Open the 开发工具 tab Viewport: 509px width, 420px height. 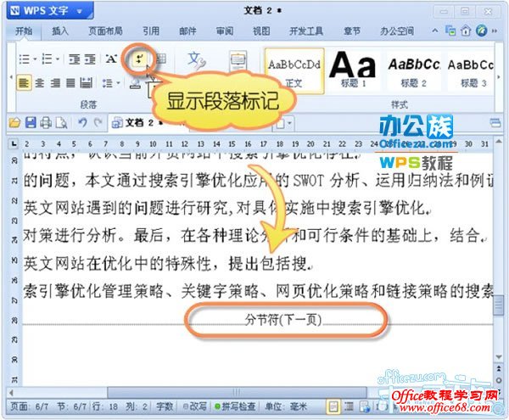coord(305,31)
